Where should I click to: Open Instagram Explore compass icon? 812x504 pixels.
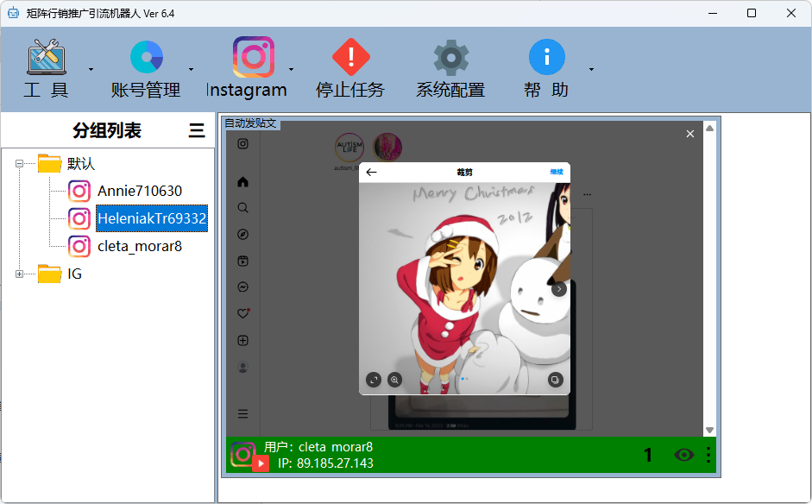pos(242,234)
